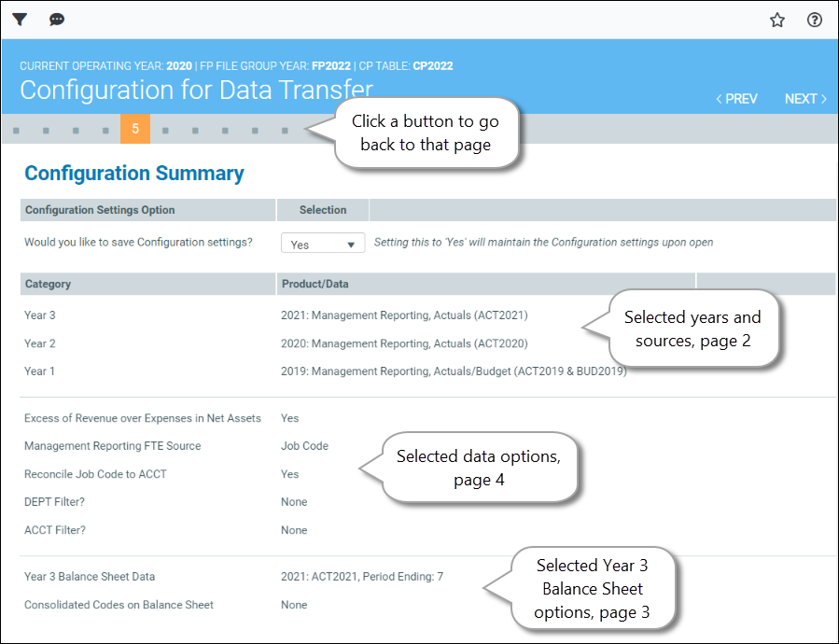Open the filter funnel icon

(x=20, y=20)
